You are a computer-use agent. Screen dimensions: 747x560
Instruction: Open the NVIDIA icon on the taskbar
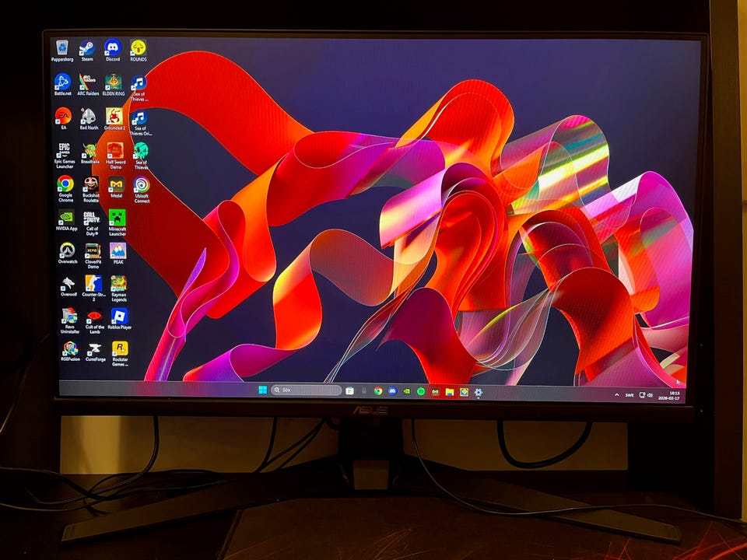coord(407,391)
